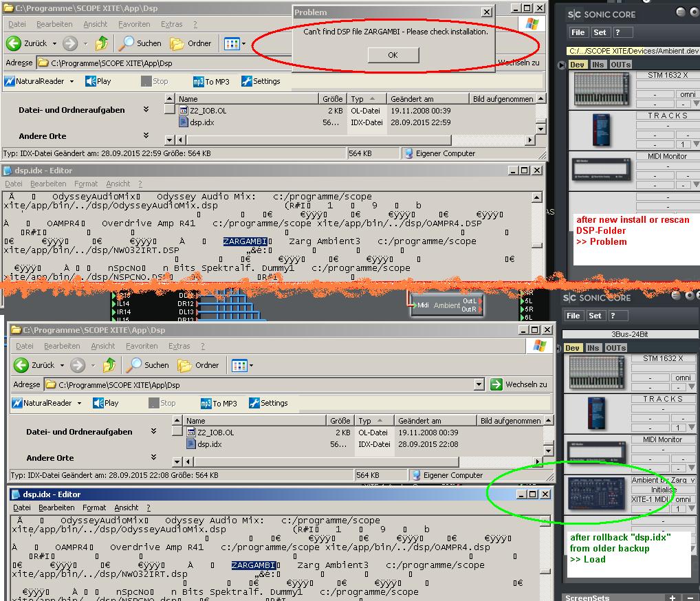This screenshot has width=700, height=601.
Task: Open Zurück history arrow in lower Explorer
Action: pyautogui.click(x=62, y=366)
